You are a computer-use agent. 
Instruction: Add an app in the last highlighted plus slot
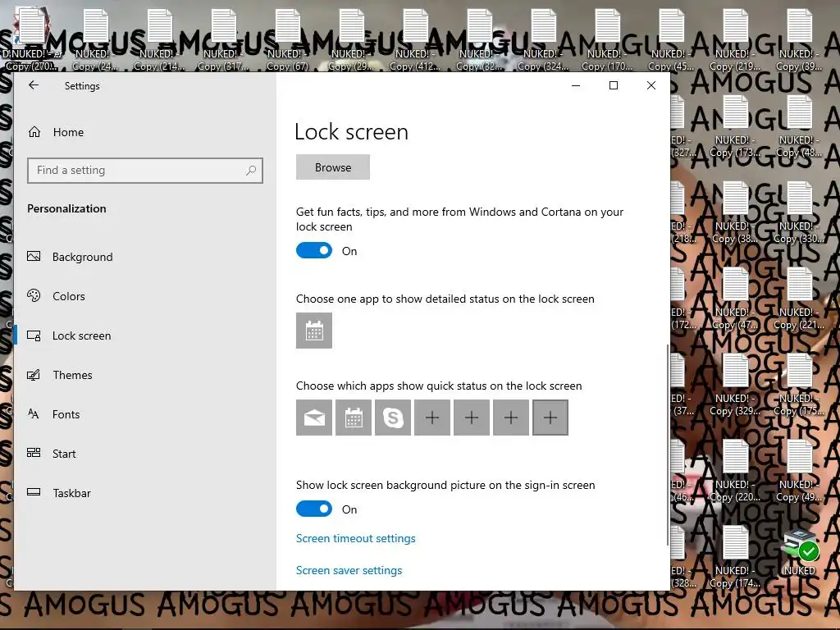click(x=550, y=418)
